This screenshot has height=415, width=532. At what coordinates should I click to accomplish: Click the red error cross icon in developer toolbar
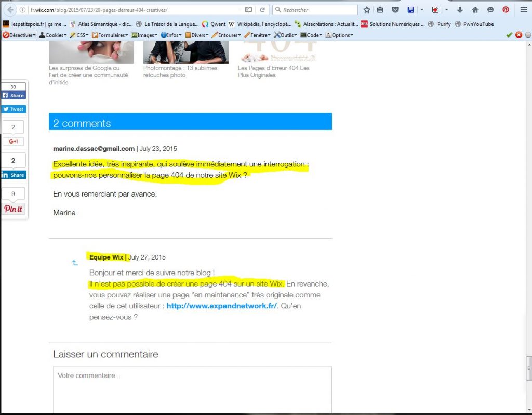[519, 35]
